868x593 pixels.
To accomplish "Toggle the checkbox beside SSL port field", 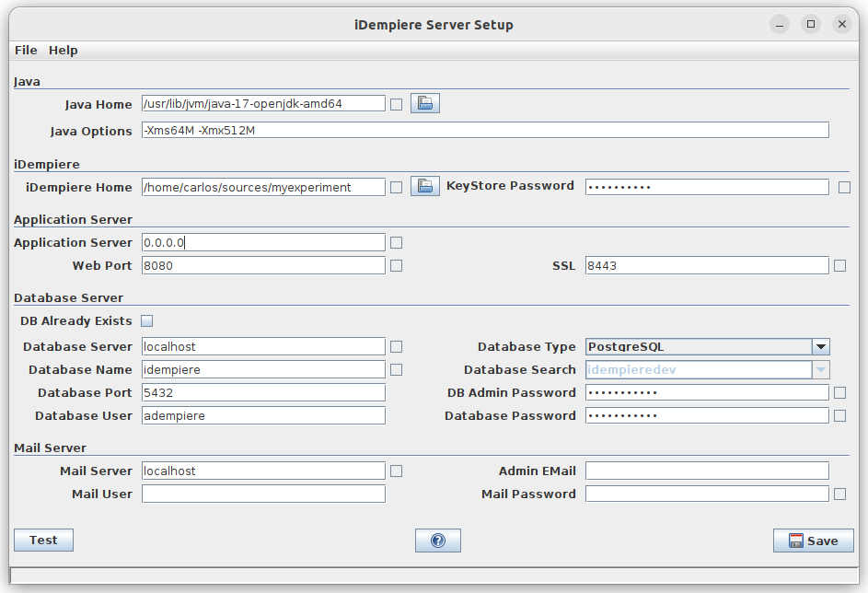I will coord(839,266).
